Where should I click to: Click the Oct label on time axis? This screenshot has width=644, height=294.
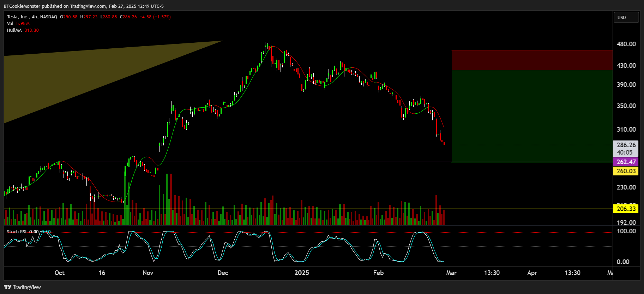pyautogui.click(x=60, y=273)
